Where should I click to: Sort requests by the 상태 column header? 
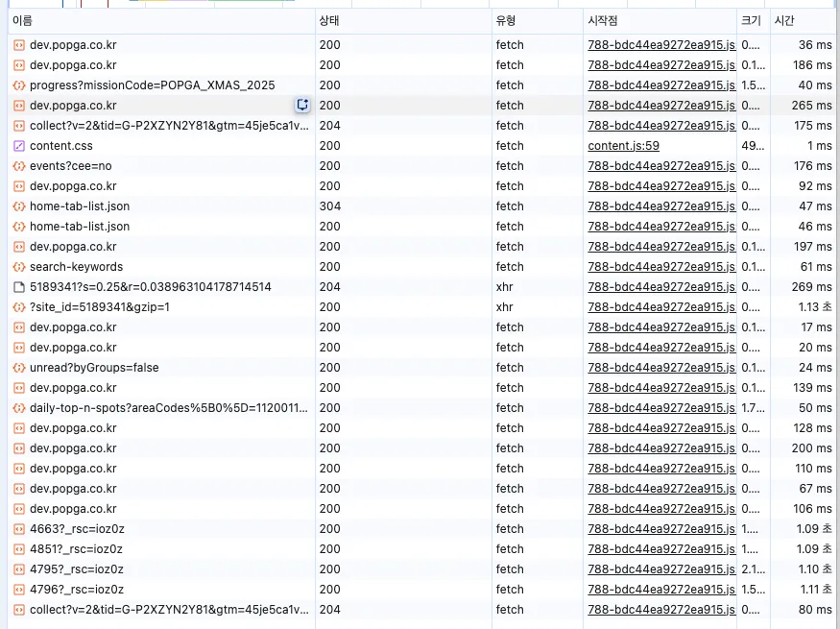pos(329,20)
